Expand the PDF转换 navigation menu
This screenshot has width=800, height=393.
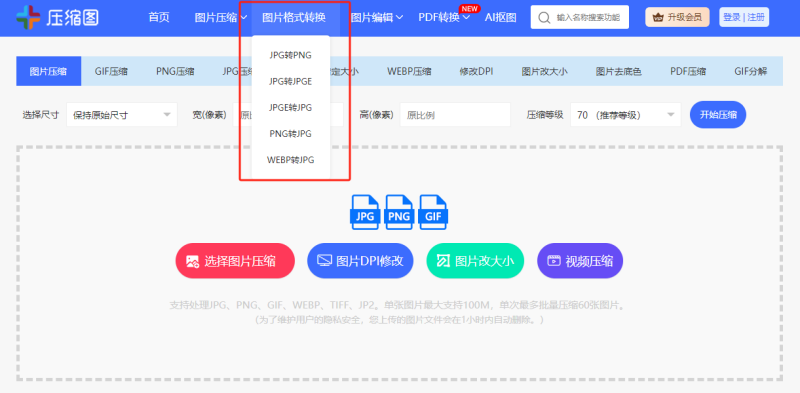point(444,18)
